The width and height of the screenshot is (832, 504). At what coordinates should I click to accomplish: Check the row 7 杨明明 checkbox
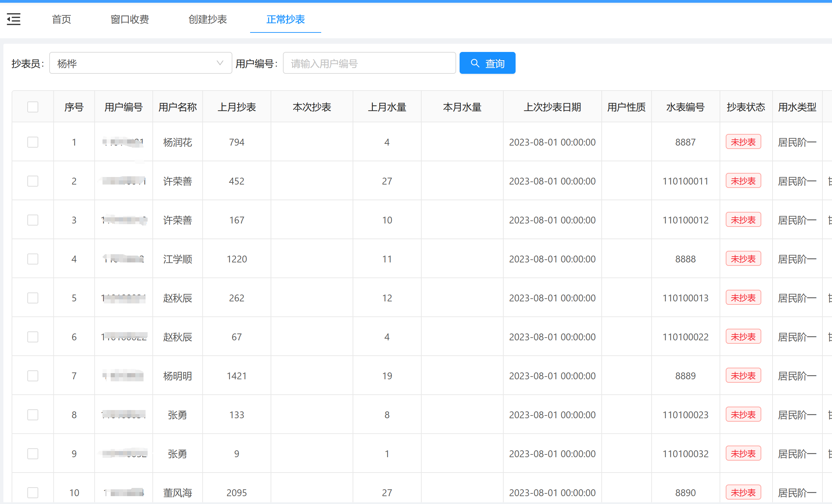pyautogui.click(x=33, y=376)
